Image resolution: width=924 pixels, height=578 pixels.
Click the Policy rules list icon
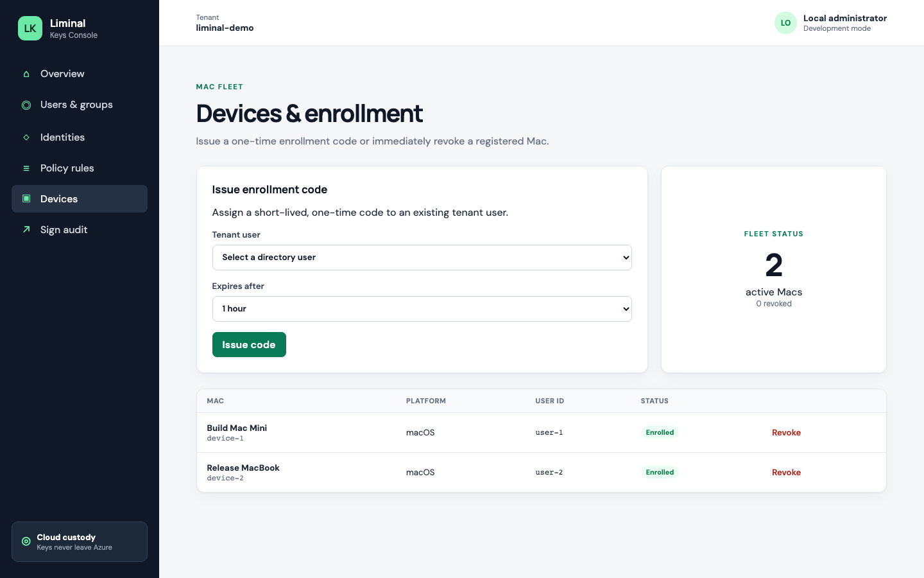[26, 168]
